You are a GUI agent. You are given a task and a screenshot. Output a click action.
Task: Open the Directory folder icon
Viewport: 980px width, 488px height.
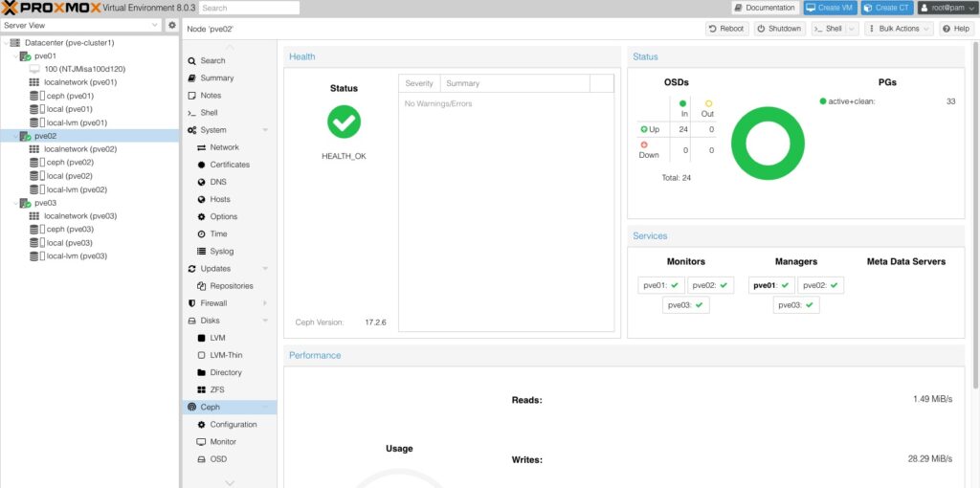click(201, 372)
